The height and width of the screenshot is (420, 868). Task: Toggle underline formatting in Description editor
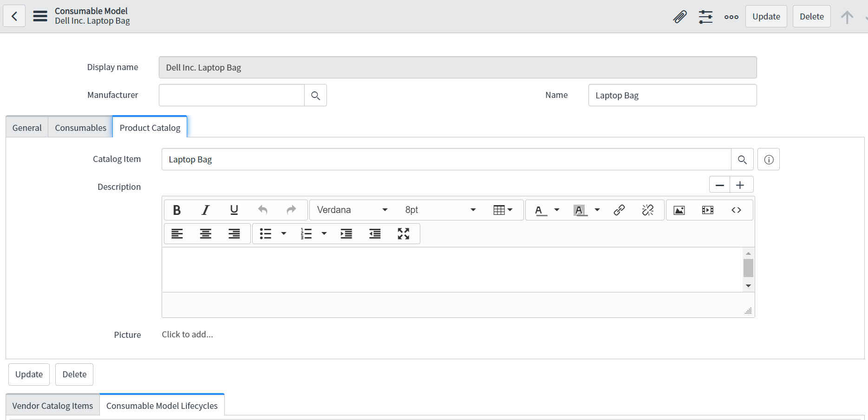pyautogui.click(x=234, y=210)
